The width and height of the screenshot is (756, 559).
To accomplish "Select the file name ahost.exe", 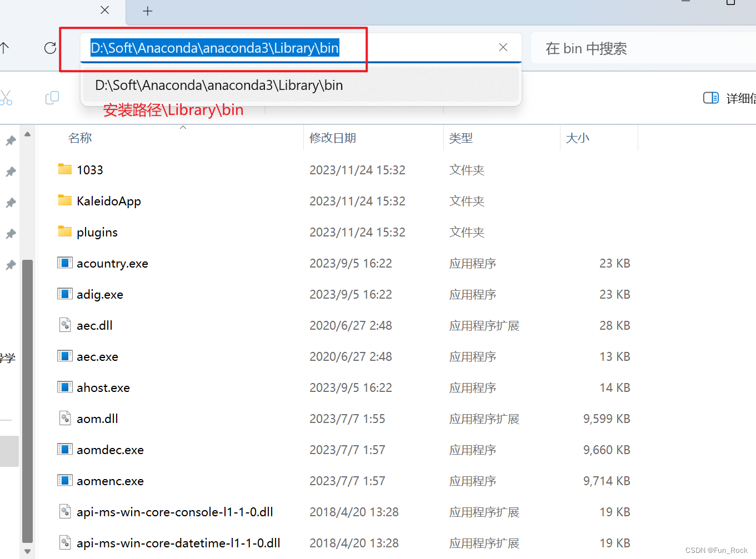I will click(103, 387).
